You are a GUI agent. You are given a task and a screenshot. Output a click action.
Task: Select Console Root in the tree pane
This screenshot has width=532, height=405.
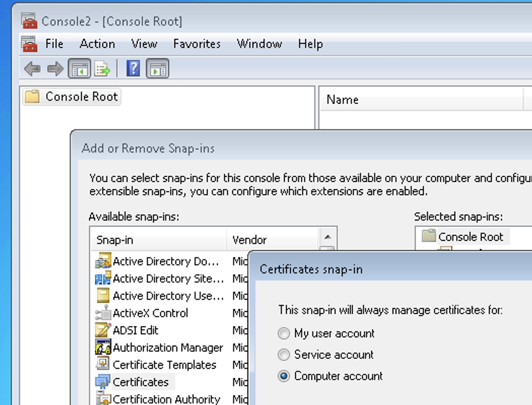[x=81, y=97]
